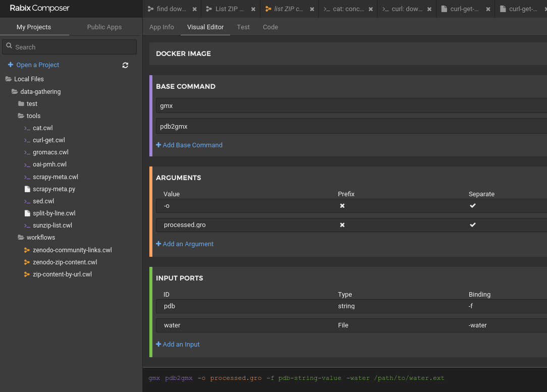The height and width of the screenshot is (392, 547).
Task: Click the Add an Argument link
Action: tap(188, 244)
